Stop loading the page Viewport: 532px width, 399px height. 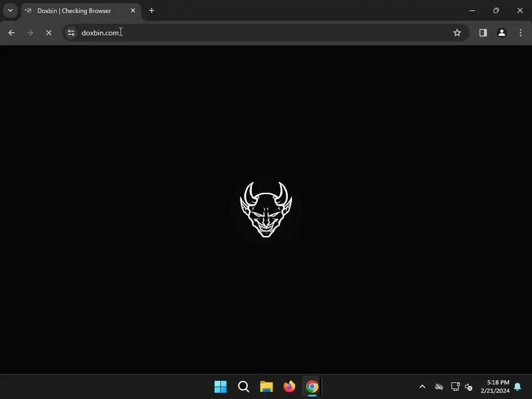click(48, 33)
